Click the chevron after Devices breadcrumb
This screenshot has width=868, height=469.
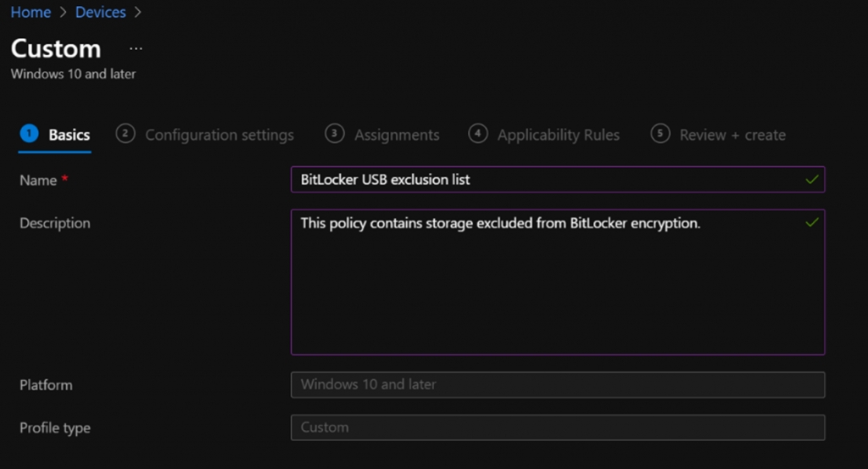pyautogui.click(x=138, y=13)
